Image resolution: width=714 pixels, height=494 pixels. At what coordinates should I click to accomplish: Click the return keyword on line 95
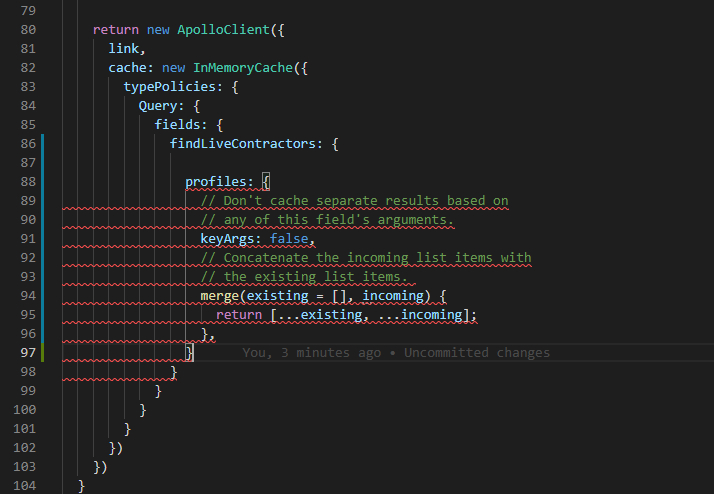(x=239, y=315)
